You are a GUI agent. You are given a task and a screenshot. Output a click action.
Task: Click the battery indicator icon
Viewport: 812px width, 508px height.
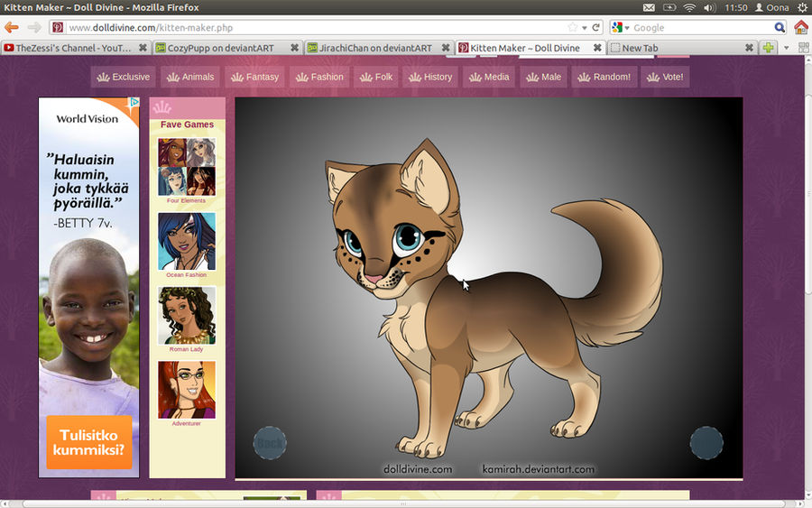[669, 7]
